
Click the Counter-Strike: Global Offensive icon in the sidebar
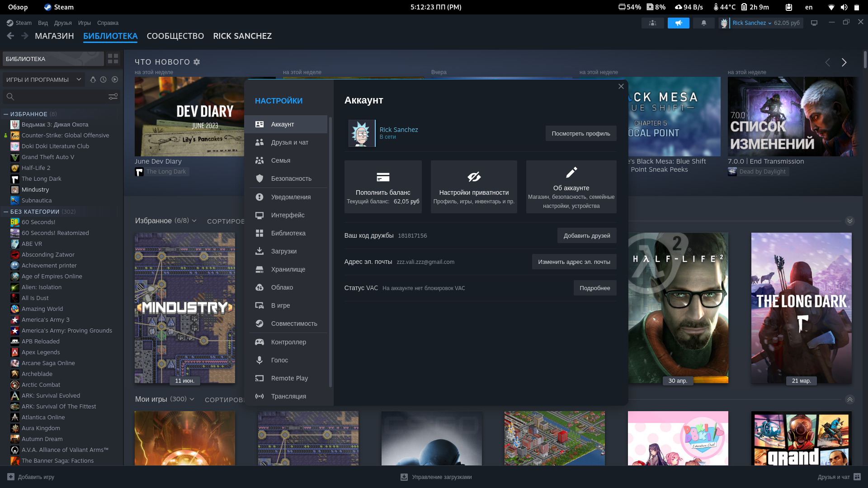15,136
